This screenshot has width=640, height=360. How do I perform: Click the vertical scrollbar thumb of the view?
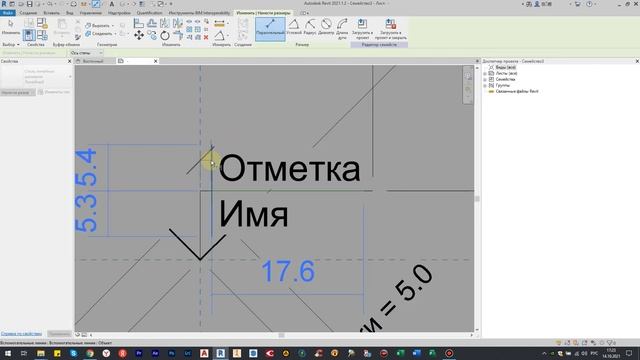[477, 199]
